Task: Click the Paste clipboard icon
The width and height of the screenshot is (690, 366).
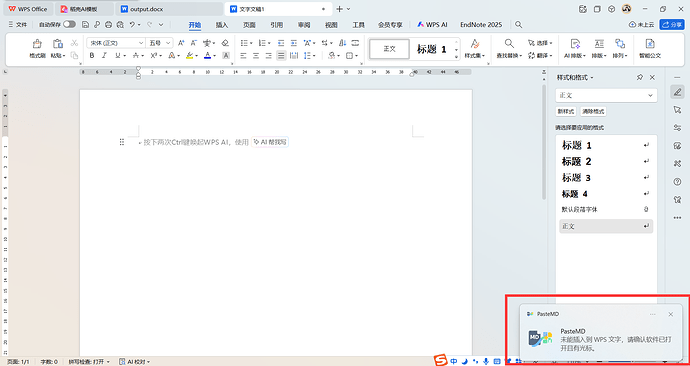Action: point(58,44)
